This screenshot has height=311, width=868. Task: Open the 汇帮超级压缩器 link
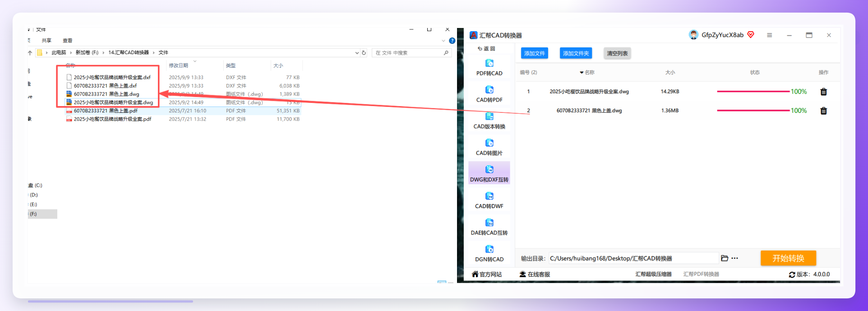[x=653, y=274]
